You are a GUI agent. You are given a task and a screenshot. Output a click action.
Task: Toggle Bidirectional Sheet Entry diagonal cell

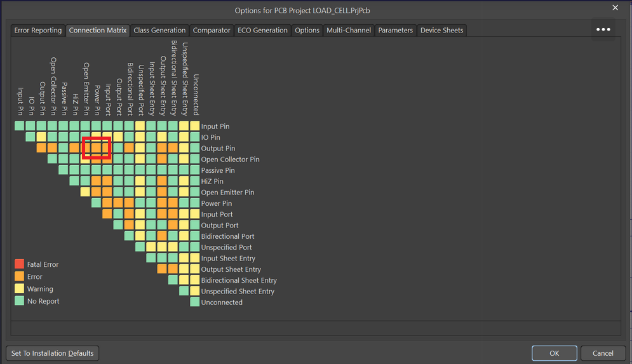point(173,280)
